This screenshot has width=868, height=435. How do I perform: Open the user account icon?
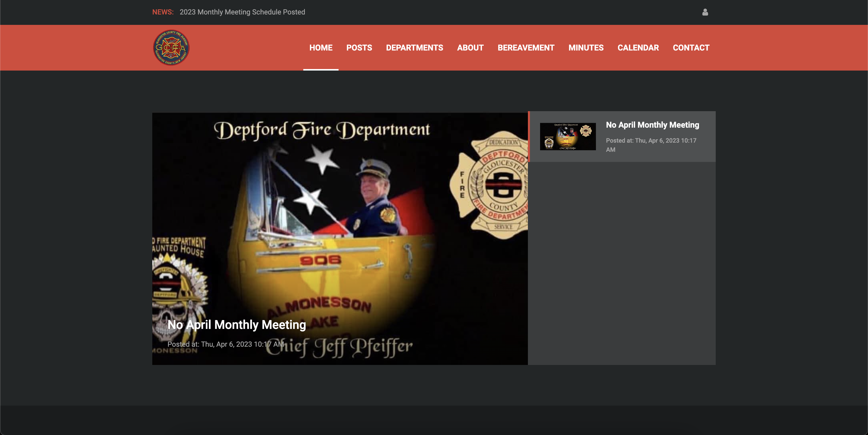[705, 12]
